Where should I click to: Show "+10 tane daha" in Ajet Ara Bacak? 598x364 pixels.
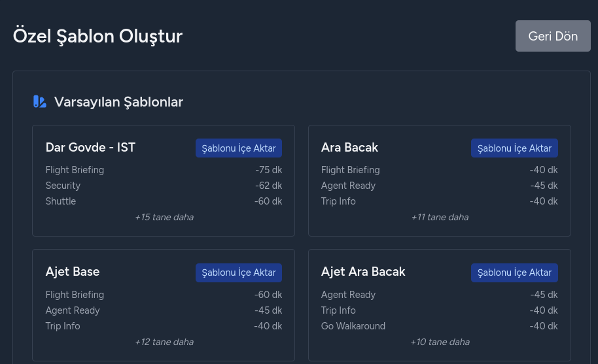click(440, 342)
